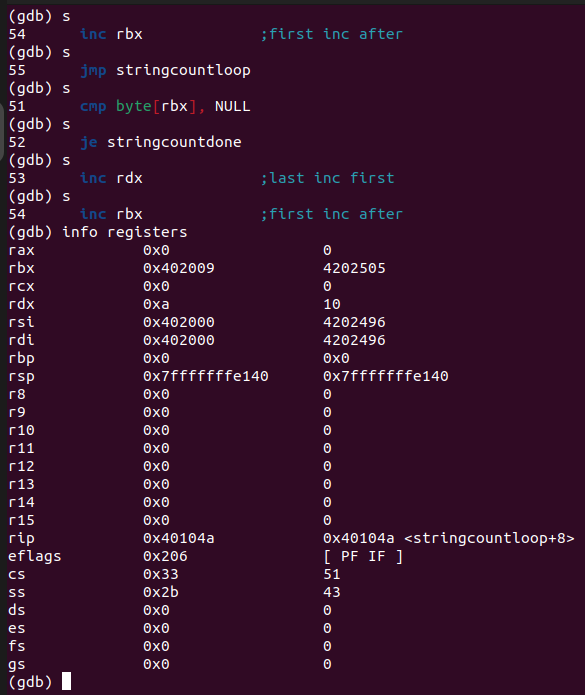Click the 'info registers' command text

click(x=125, y=232)
